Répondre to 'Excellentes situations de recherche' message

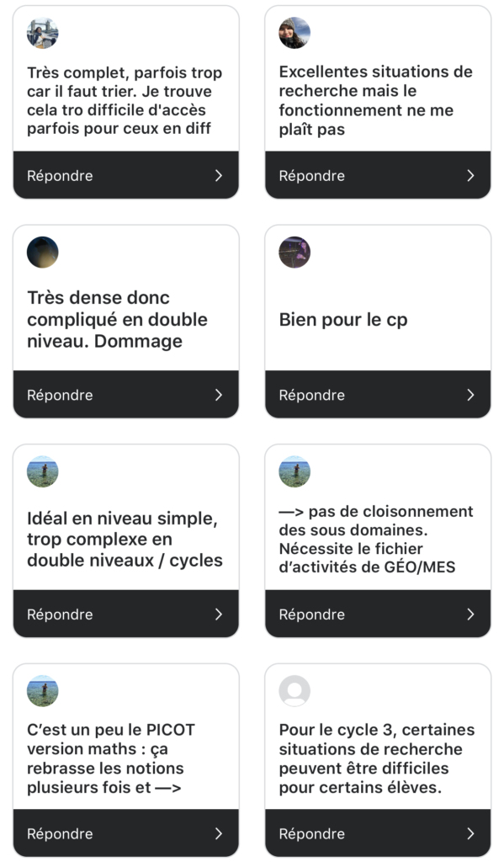coord(378,175)
